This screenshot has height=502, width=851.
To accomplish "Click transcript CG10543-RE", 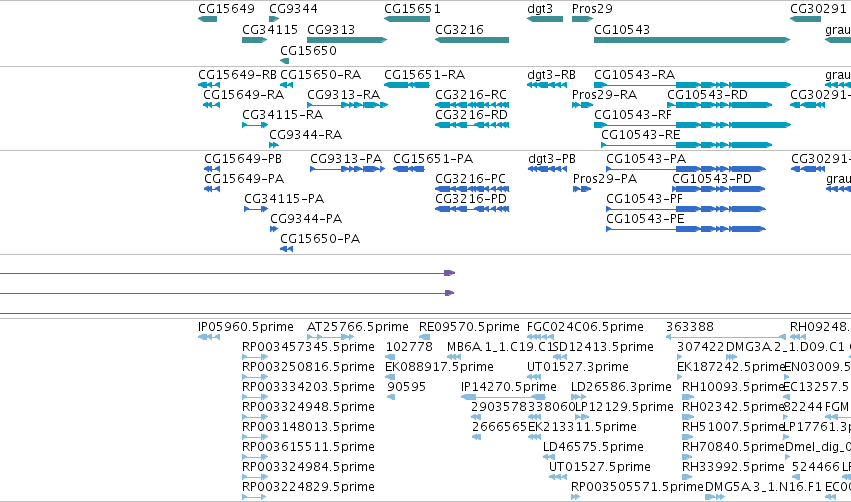I will coord(687,145).
